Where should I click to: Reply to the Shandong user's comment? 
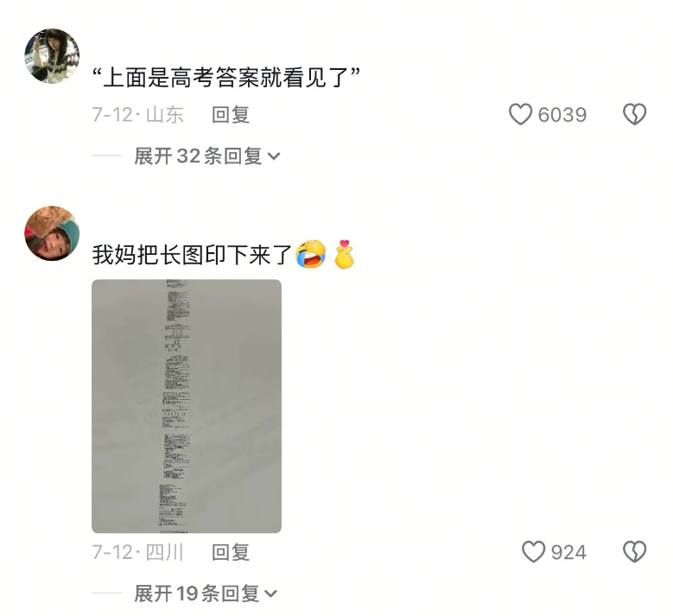tap(231, 115)
